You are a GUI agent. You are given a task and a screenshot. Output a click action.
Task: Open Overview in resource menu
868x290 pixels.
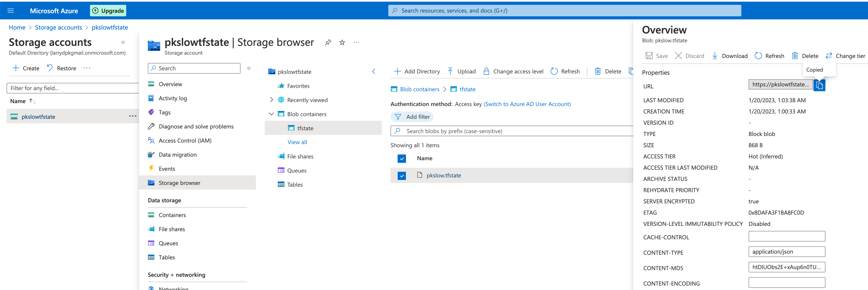click(170, 84)
